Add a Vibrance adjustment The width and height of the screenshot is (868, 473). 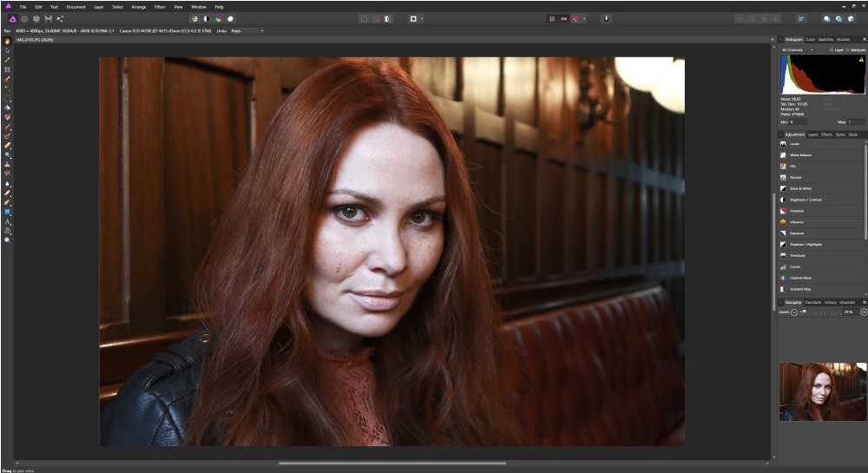point(821,222)
